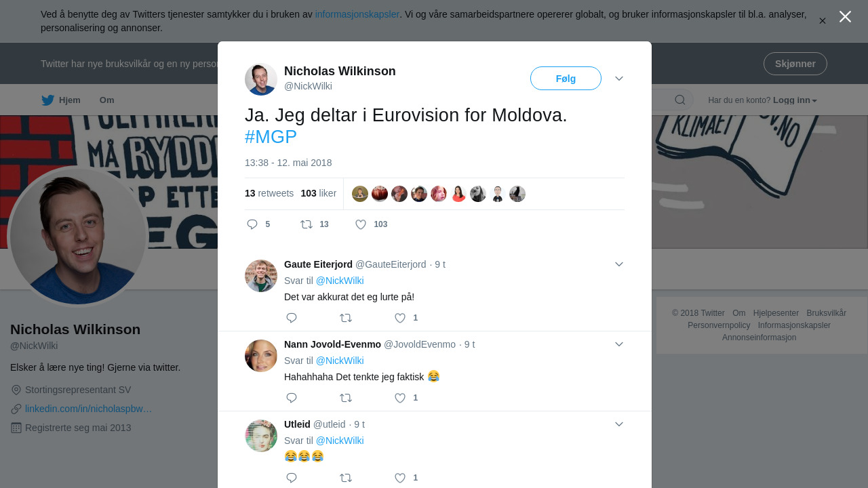This screenshot has width=868, height=488.
Task: Retweet the Eurovision tweet with 13 retweets
Action: [307, 224]
